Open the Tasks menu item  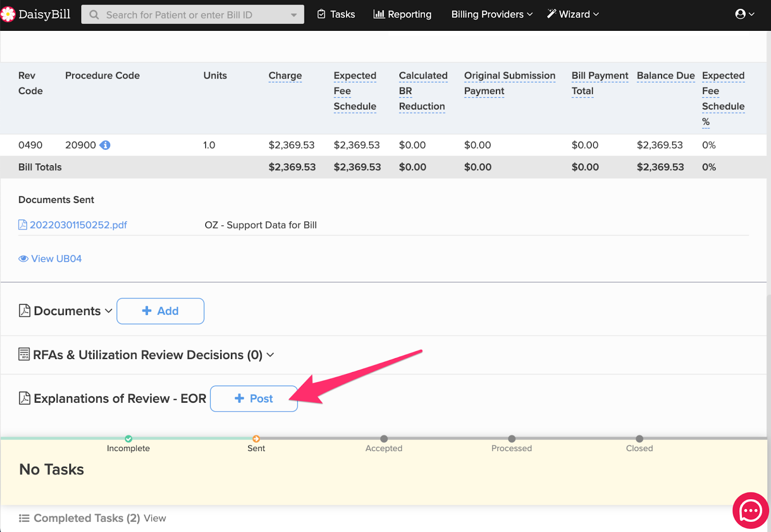pos(336,14)
